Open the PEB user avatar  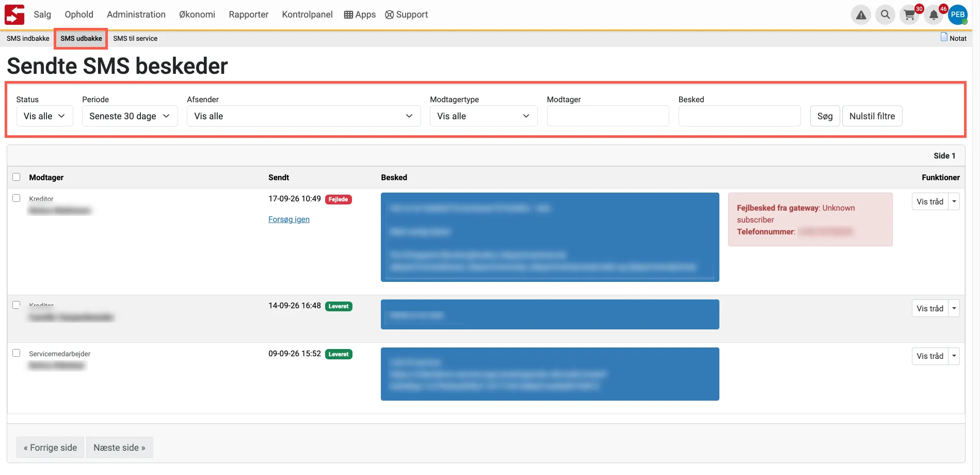[958, 15]
